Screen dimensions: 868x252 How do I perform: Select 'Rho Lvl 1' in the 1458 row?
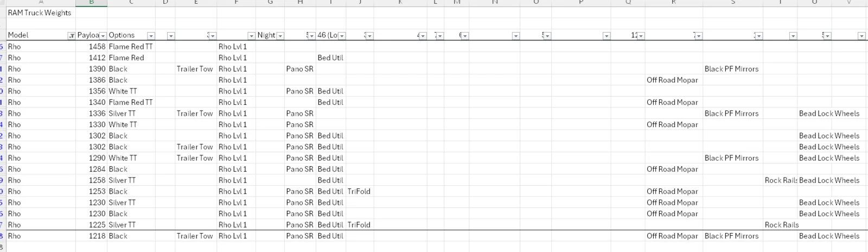[x=233, y=47]
